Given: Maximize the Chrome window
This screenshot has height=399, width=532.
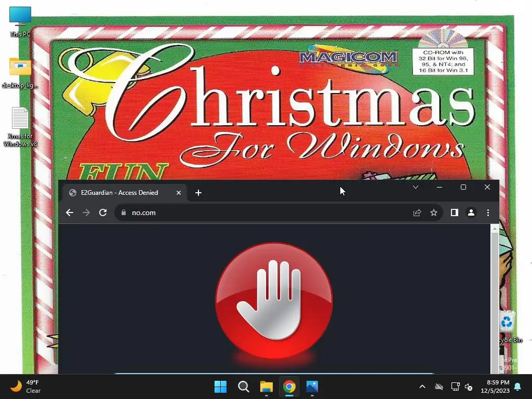Looking at the screenshot, I should (463, 187).
